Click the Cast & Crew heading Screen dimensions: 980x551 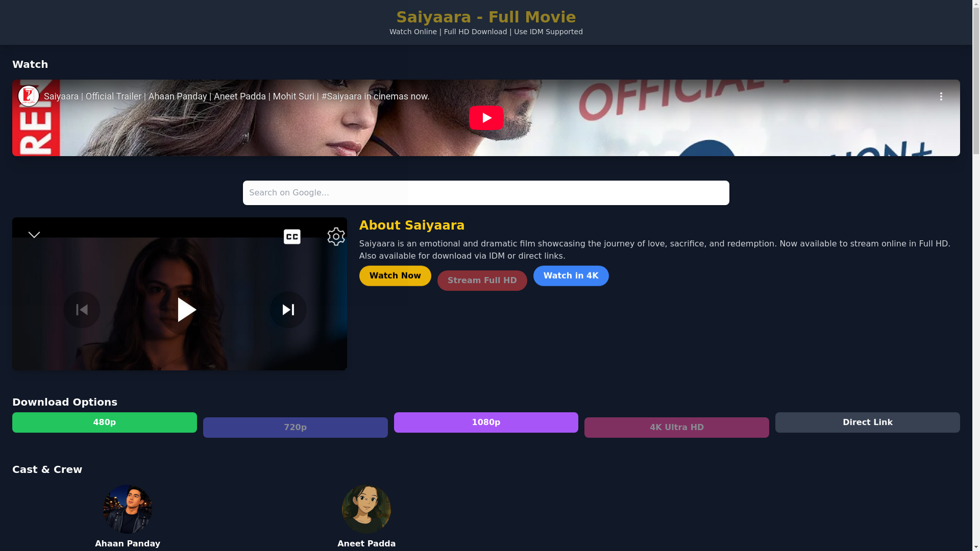pyautogui.click(x=47, y=469)
